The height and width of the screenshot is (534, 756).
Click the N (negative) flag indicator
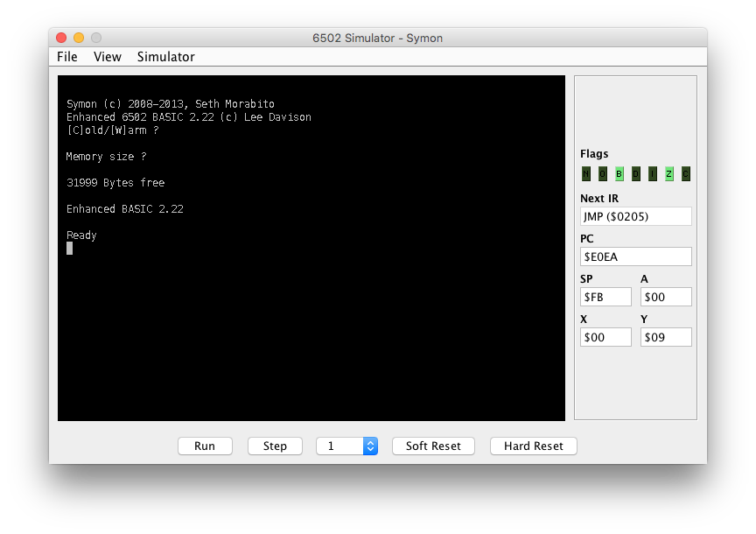(585, 173)
